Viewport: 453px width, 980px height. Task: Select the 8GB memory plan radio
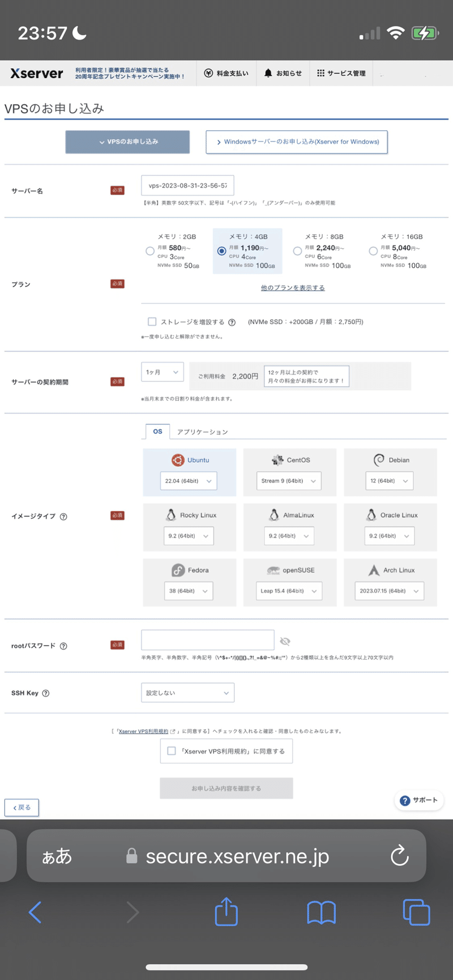[x=297, y=251]
